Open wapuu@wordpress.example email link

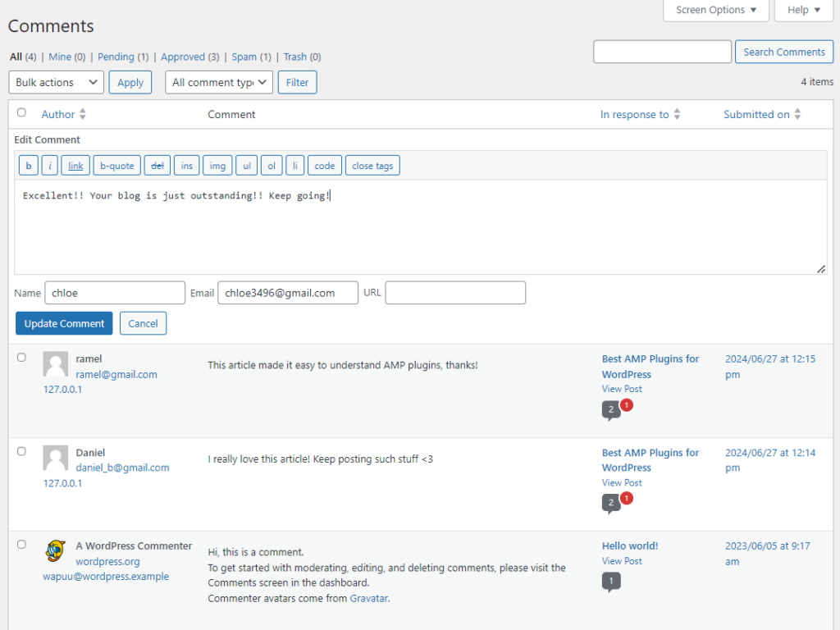pos(106,577)
